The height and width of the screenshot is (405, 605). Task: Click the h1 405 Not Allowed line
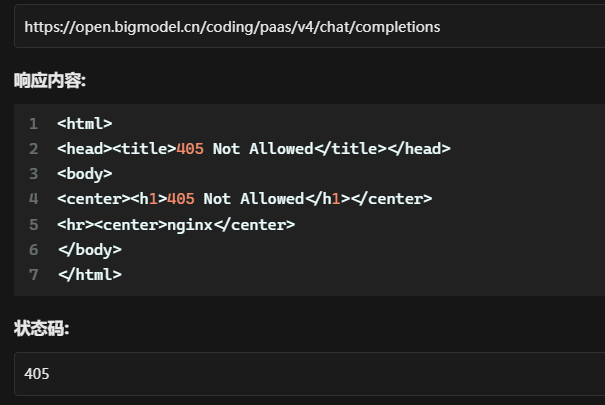pos(245,199)
